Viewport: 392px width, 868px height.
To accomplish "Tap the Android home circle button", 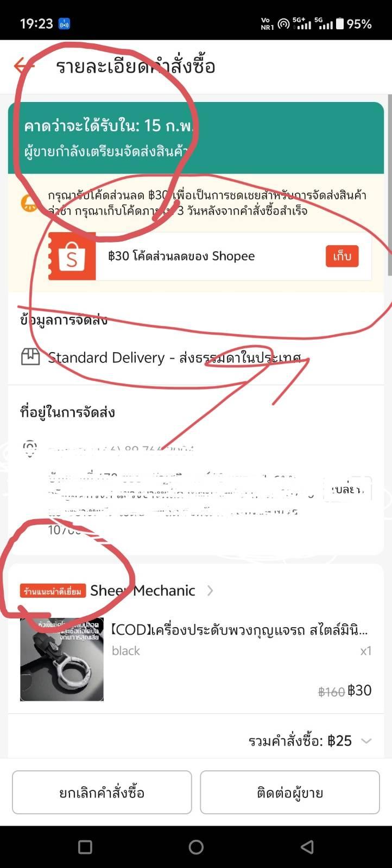I will 196,847.
